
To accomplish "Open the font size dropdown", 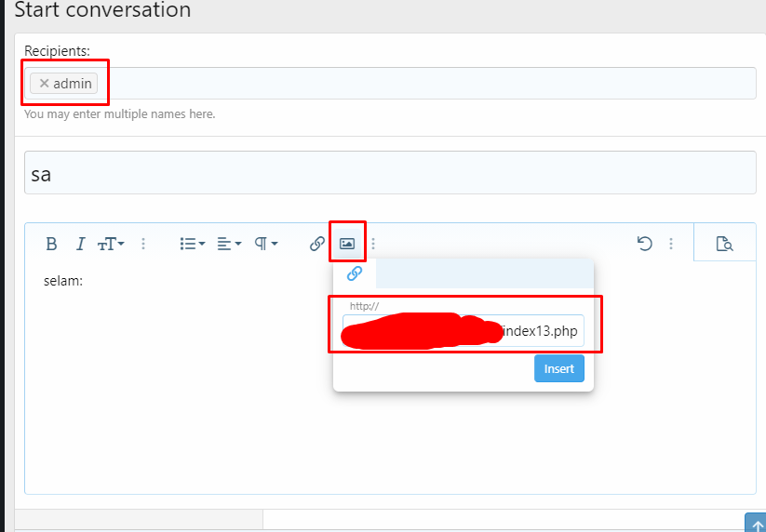I will pyautogui.click(x=111, y=244).
